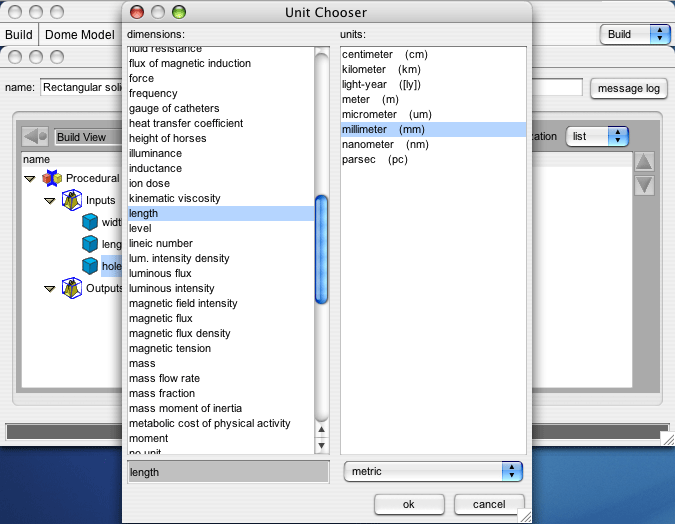Screen dimensions: 675x524
Task: Collapse the Outputs tree node
Action: 50,288
